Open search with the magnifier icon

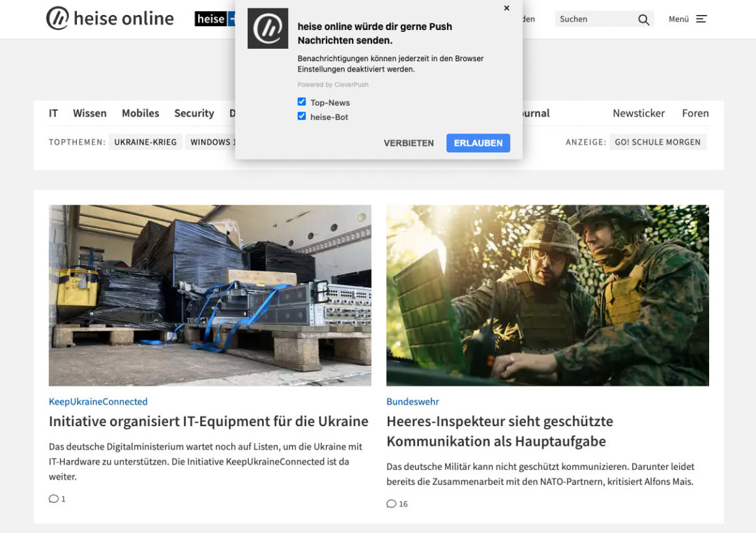(x=644, y=19)
